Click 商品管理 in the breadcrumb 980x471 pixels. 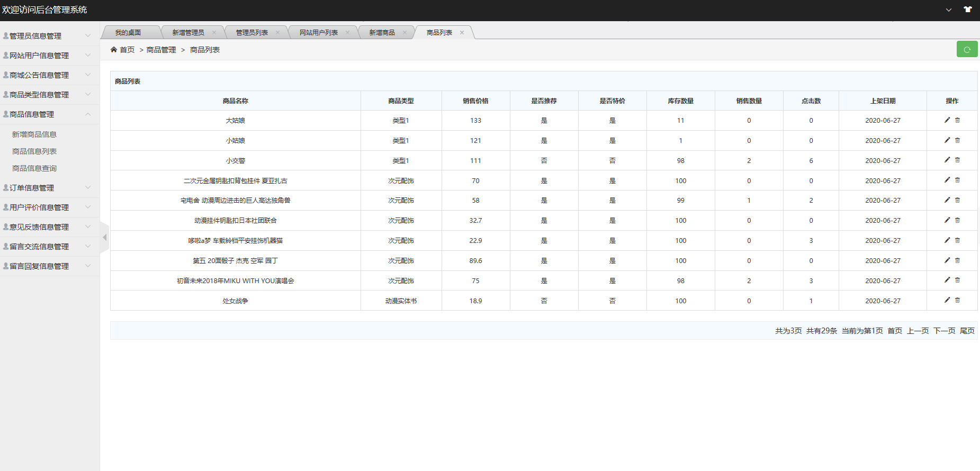[x=161, y=50]
